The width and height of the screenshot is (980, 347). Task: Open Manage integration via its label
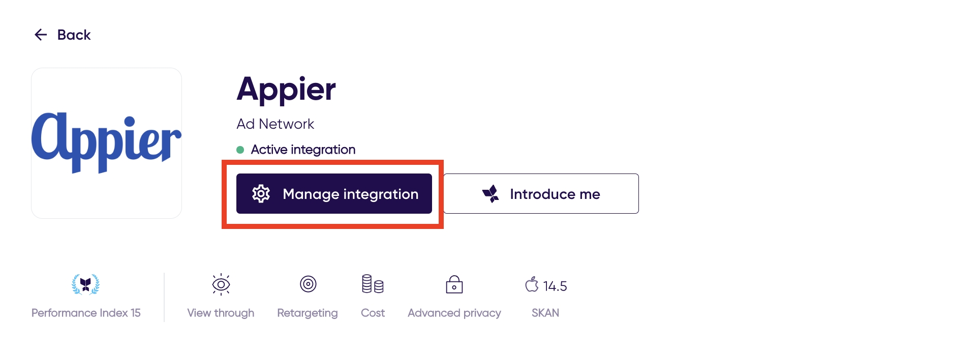[x=350, y=194]
